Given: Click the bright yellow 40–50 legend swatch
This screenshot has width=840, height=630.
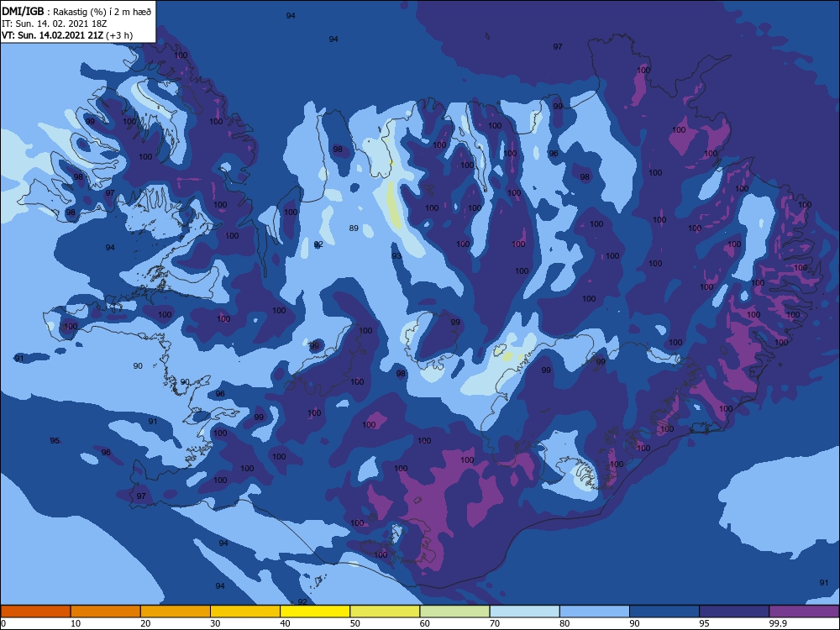Looking at the screenshot, I should click(315, 612).
